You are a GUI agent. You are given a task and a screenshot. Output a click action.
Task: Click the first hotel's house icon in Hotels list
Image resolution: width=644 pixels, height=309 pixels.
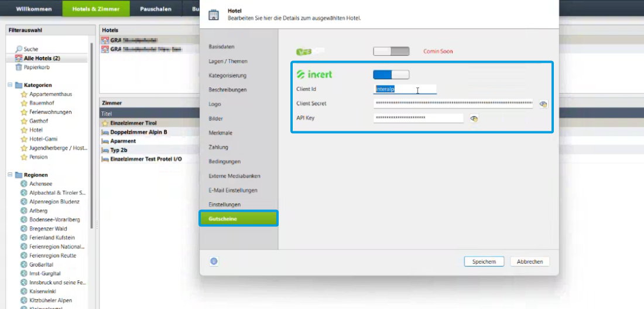[105, 40]
